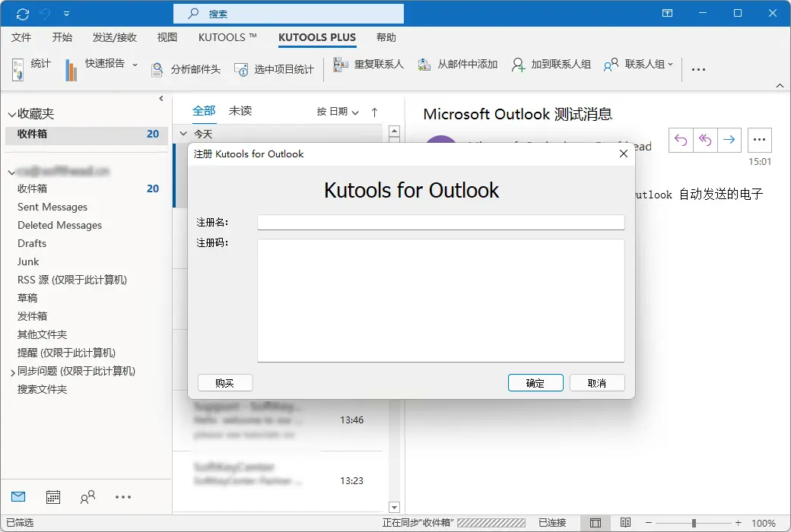Click the Reply All icon
The image size is (791, 532).
(x=705, y=140)
